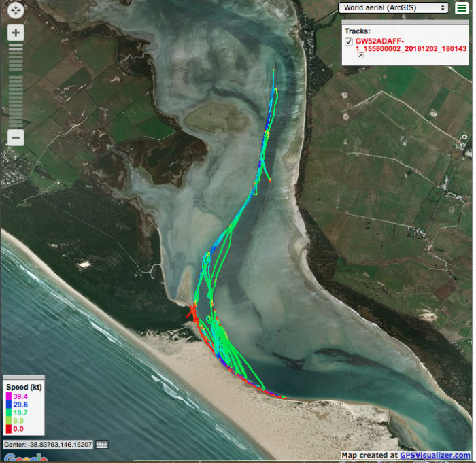Click the red 0.0 speed swatch
This screenshot has height=463, width=476.
click(7, 429)
